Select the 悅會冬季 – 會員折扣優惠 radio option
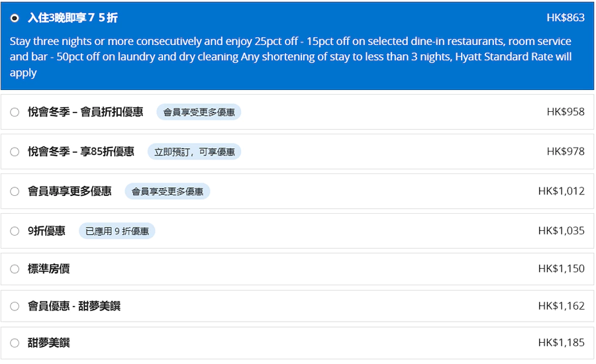Screen dimensions: 596x364 [15, 113]
